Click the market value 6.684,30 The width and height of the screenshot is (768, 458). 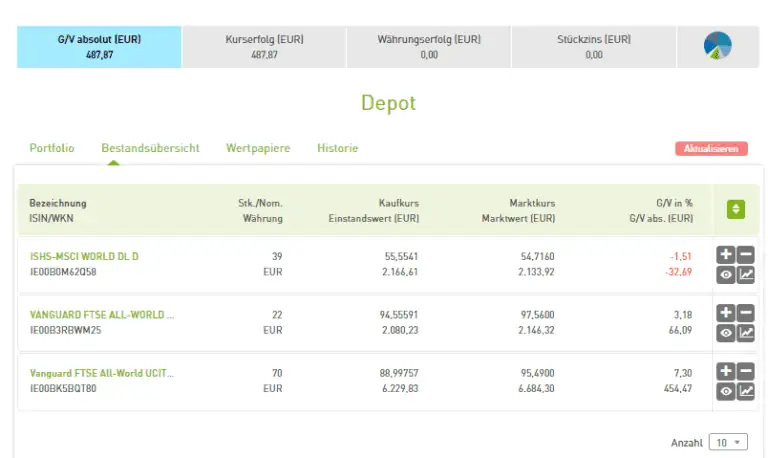click(536, 388)
